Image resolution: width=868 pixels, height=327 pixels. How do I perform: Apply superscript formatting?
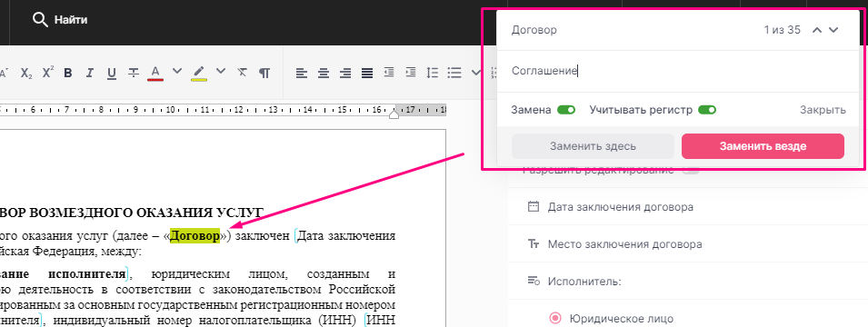click(48, 72)
